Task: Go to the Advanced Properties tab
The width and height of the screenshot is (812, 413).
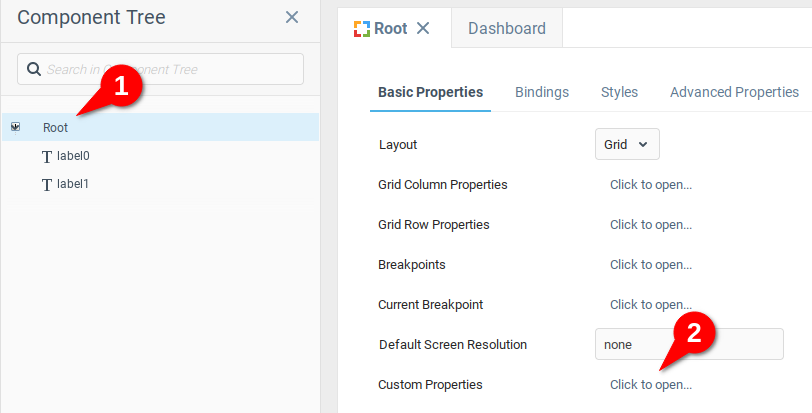Action: coord(734,92)
